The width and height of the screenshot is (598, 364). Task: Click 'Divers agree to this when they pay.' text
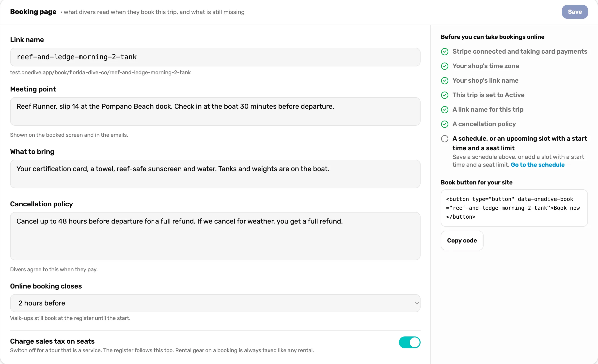tap(54, 269)
